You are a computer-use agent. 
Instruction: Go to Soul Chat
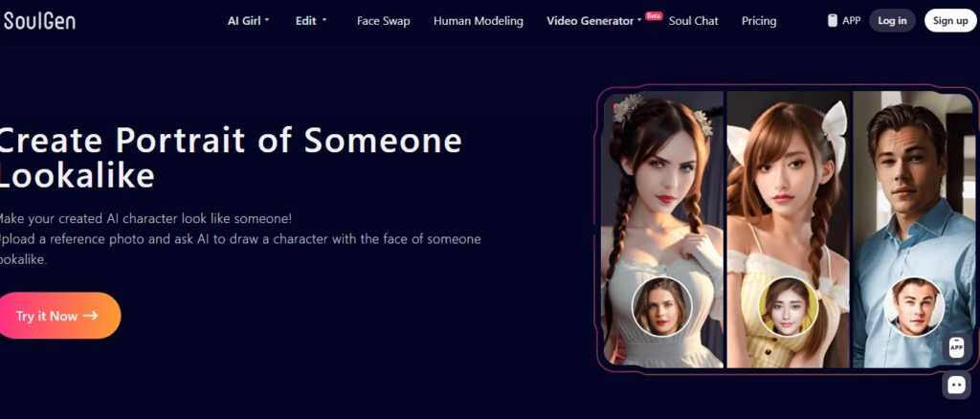coord(693,21)
